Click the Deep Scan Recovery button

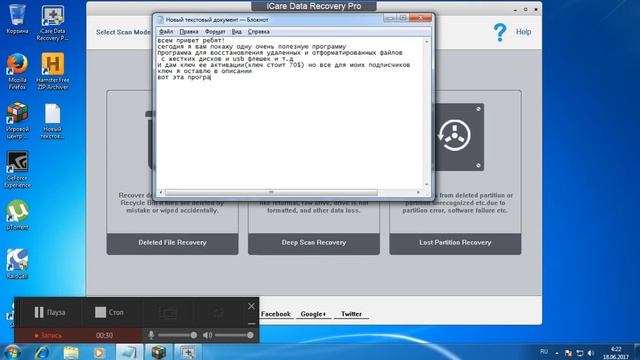pyautogui.click(x=314, y=243)
